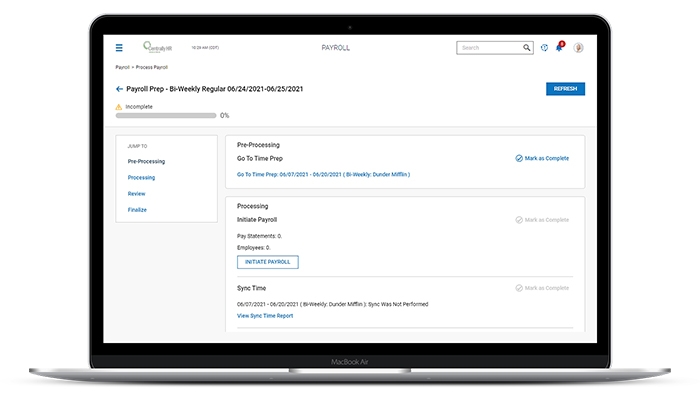This screenshot has width=700, height=400.
Task: Open the hamburger navigation menu
Action: [x=119, y=48]
